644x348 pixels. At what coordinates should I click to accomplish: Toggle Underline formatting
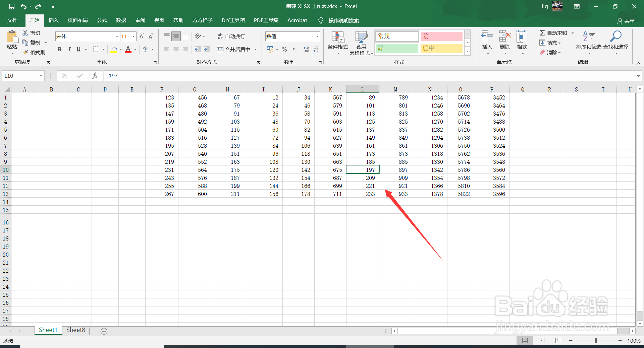[78, 49]
